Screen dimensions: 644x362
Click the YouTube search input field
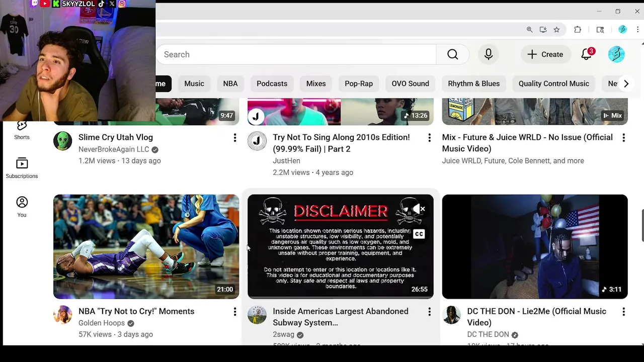pos(296,54)
